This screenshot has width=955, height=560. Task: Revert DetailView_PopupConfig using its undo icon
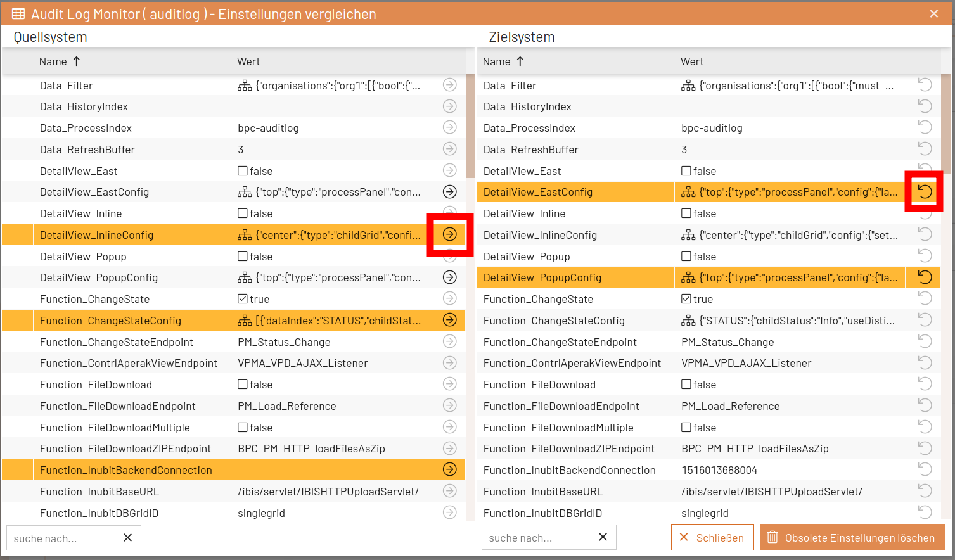(924, 277)
